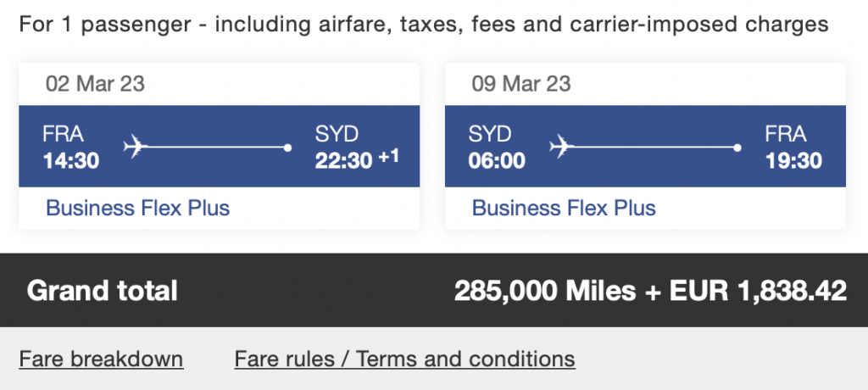This screenshot has height=390, width=868.
Task: Click the +1 next-day arrival indicator
Action: coord(388,157)
